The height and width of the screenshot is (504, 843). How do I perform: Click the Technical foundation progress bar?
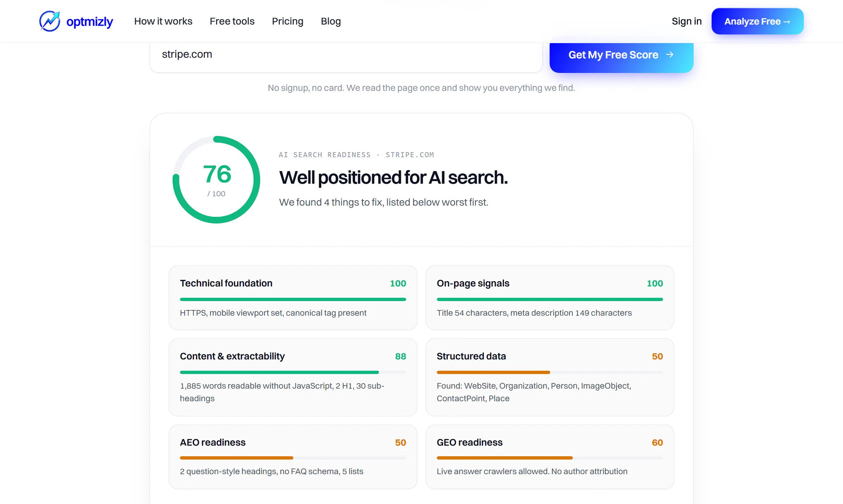[293, 299]
